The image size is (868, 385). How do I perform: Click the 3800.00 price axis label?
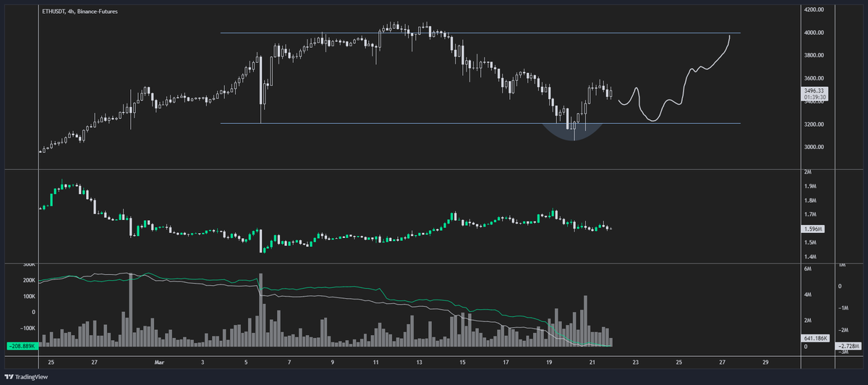pos(814,55)
